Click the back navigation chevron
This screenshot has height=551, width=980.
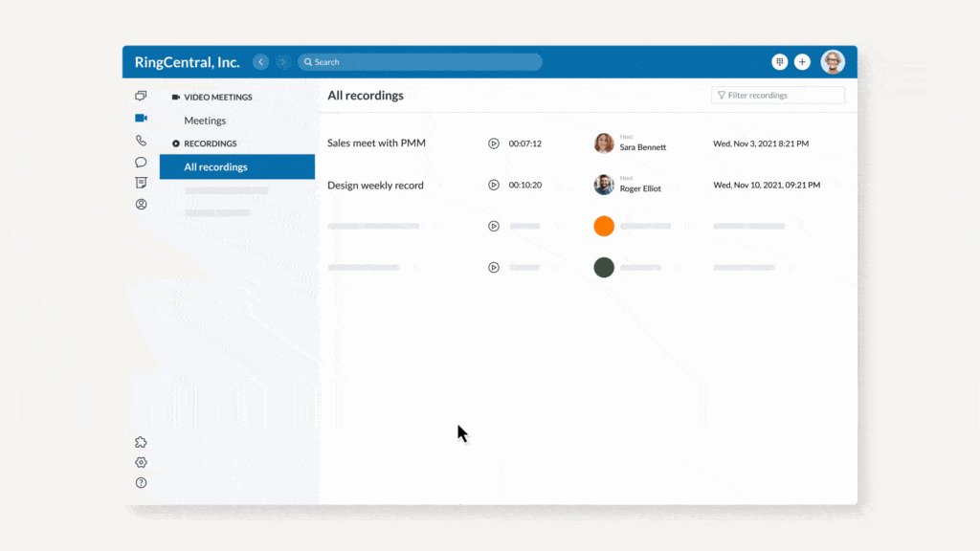pos(259,61)
